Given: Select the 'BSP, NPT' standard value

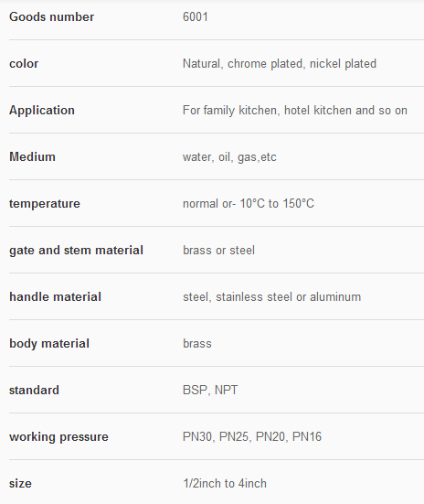Looking at the screenshot, I should pos(210,390).
